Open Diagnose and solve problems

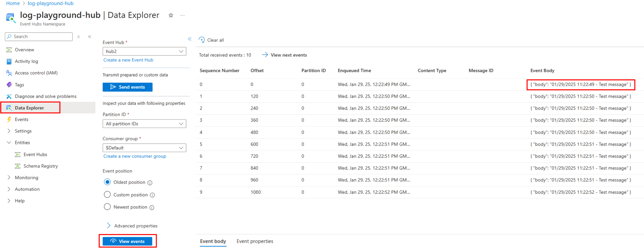pyautogui.click(x=46, y=96)
